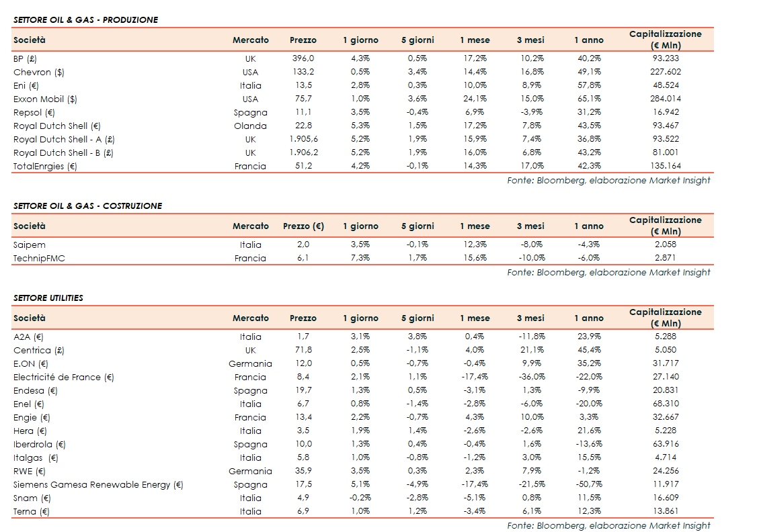Click the Terna (€) company name
Image resolution: width=757 pixels, height=532 pixels.
click(32, 511)
